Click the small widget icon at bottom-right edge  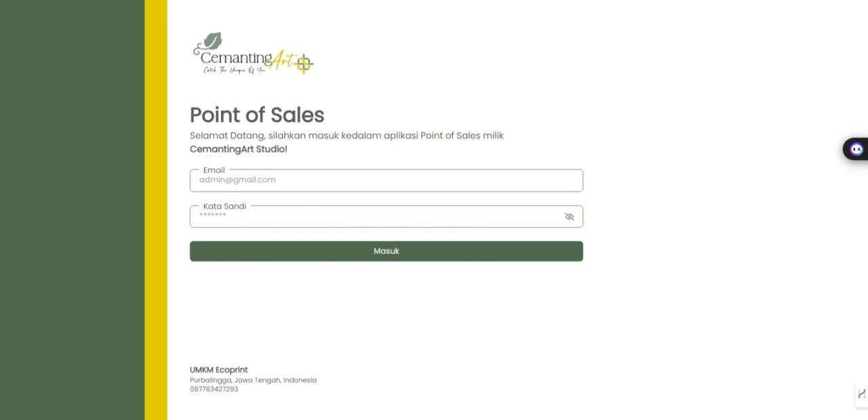tap(862, 394)
